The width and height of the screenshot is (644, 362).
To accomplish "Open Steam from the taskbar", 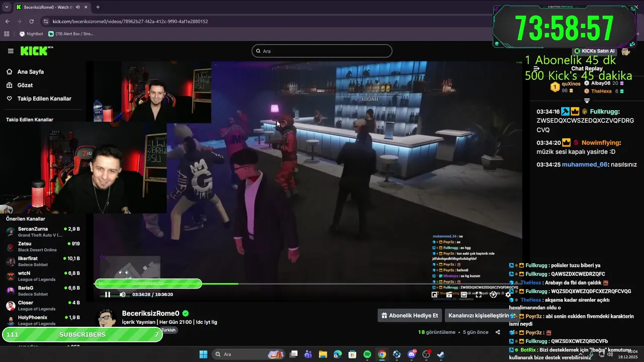I will point(441,354).
